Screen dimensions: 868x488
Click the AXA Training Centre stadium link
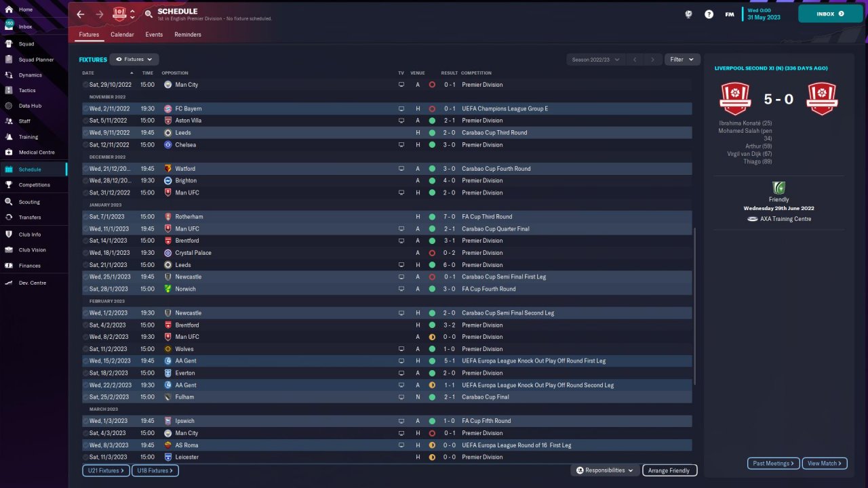(785, 219)
